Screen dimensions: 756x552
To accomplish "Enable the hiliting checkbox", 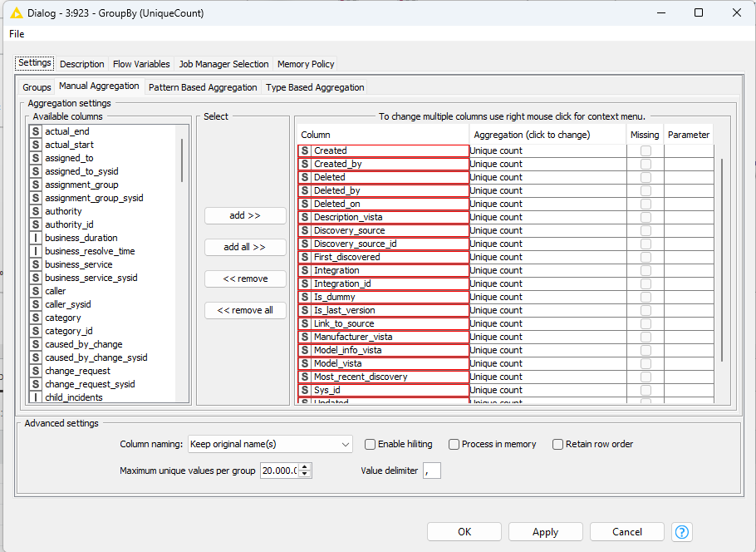I will pos(371,444).
